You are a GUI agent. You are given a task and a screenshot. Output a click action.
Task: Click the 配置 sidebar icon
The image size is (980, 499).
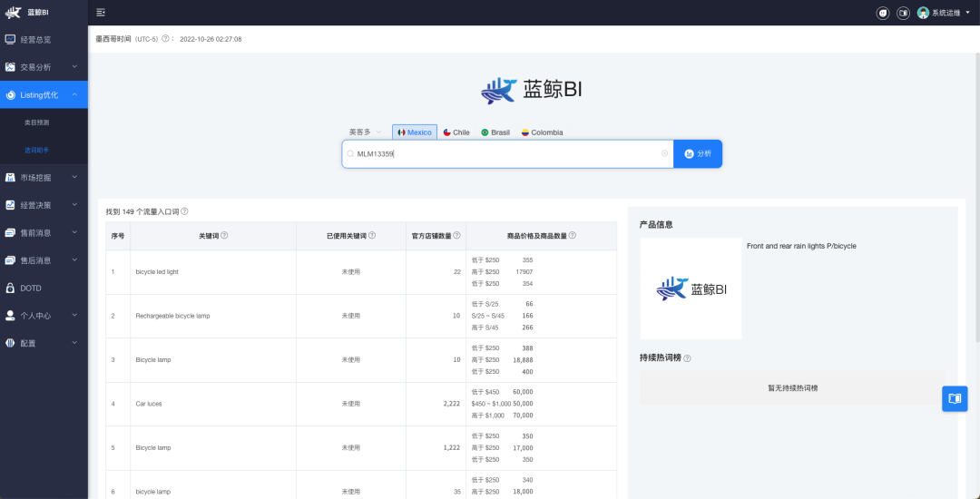point(10,343)
